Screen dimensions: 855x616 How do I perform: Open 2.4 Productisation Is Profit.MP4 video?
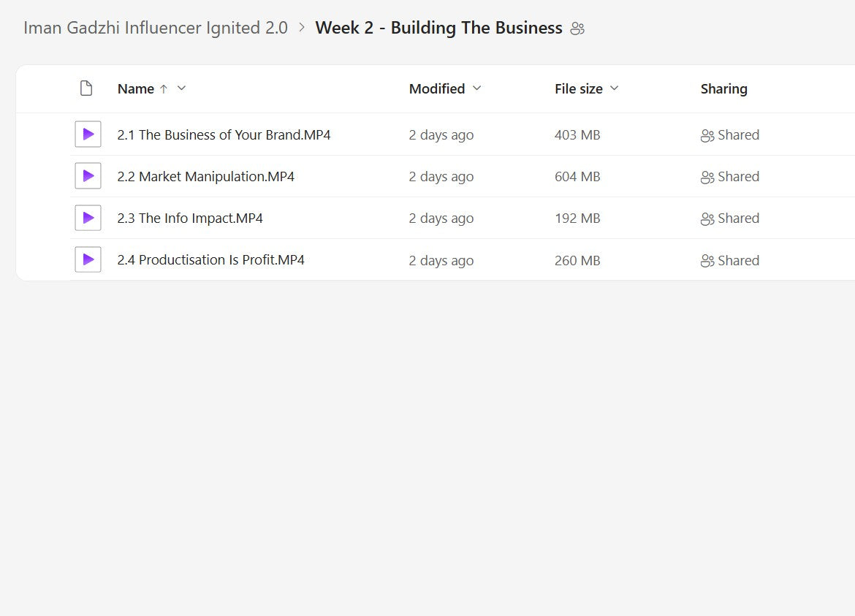[x=210, y=259]
